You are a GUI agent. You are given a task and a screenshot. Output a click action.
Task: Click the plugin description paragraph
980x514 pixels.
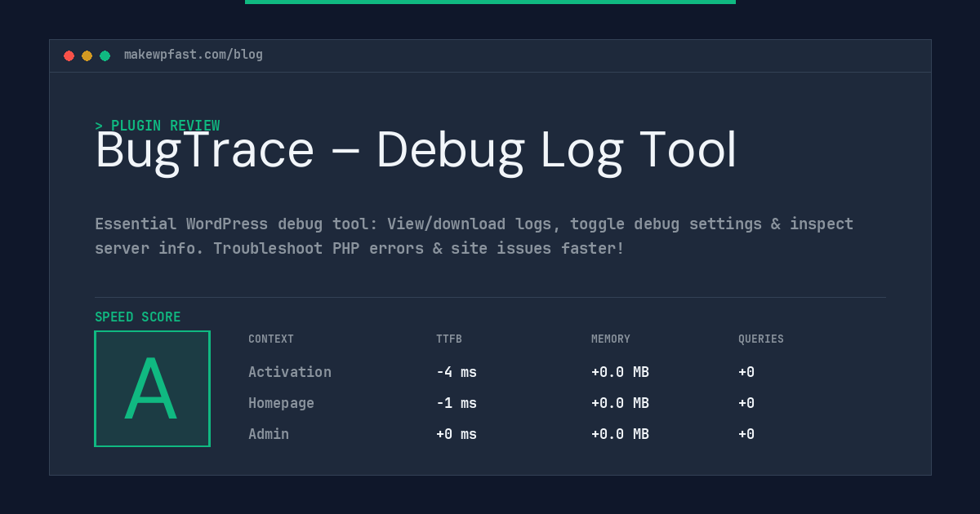tap(474, 236)
